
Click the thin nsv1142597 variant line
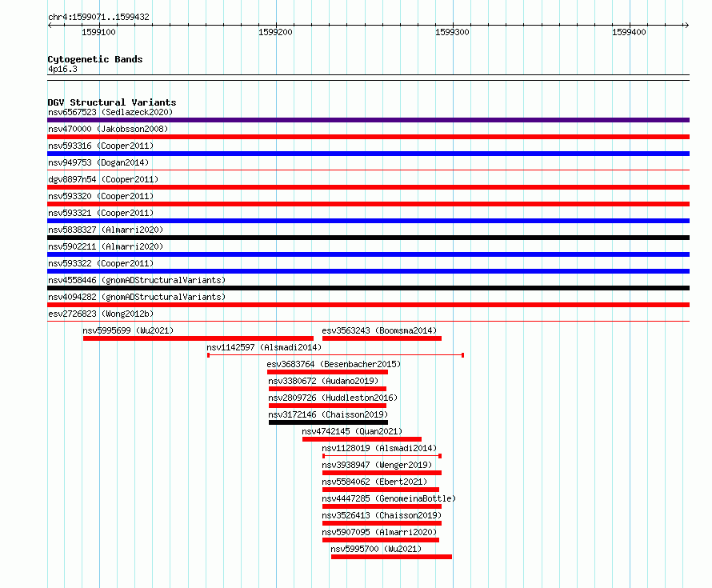tap(335, 355)
